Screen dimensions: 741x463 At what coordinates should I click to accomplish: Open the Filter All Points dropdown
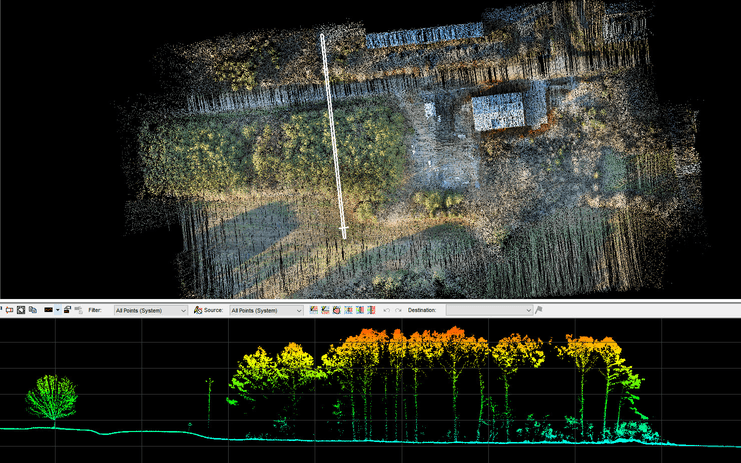pos(151,310)
